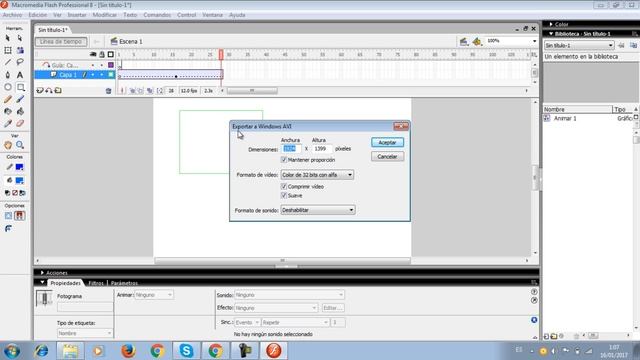Image resolution: width=640 pixels, height=360 pixels.
Task: Select the Paint Bucket tool
Action: [x=20, y=111]
